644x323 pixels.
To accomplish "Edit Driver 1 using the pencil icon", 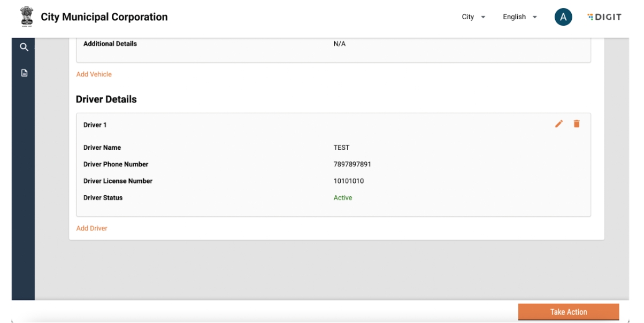I will (x=559, y=124).
